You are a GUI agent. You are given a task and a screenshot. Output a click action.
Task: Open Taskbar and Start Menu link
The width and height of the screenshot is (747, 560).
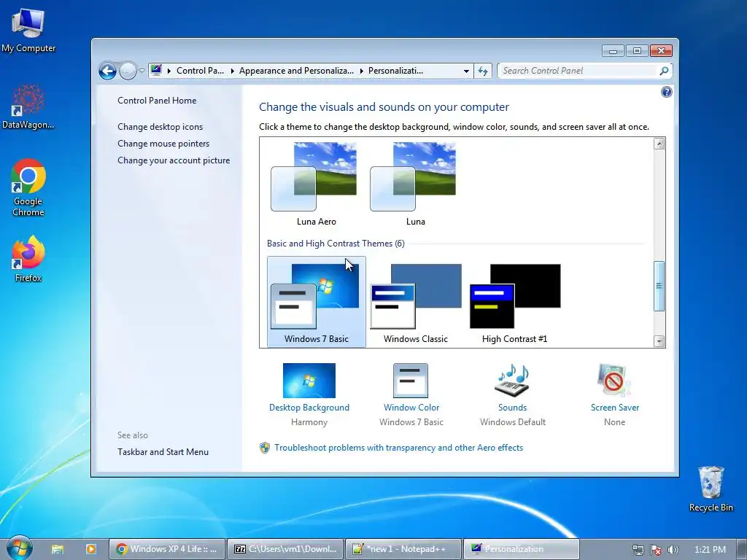(x=163, y=452)
